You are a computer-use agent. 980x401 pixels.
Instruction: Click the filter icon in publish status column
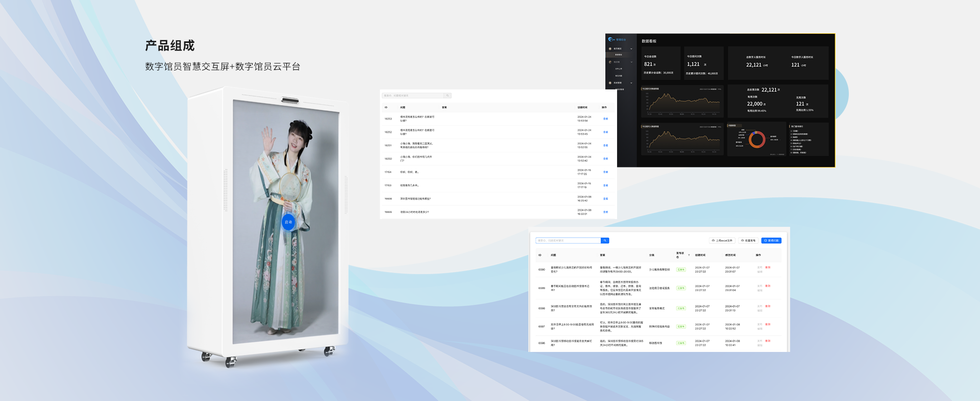[689, 255]
